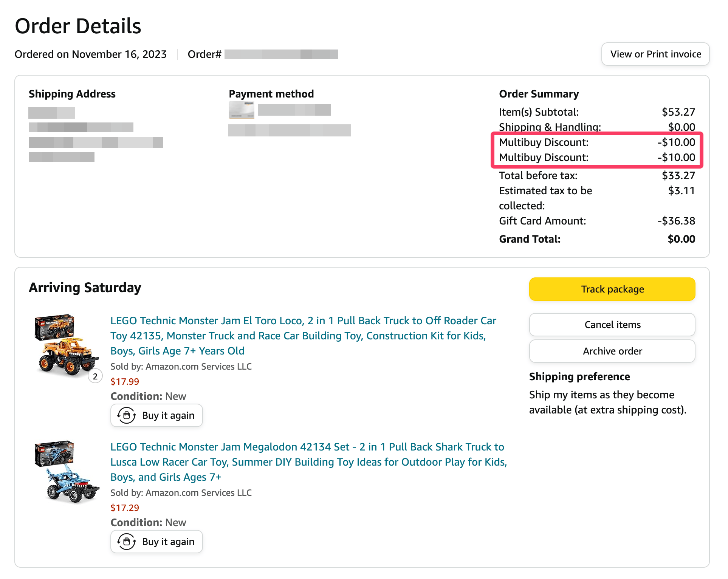Click the View or Print invoice button
728x579 pixels.
point(655,54)
